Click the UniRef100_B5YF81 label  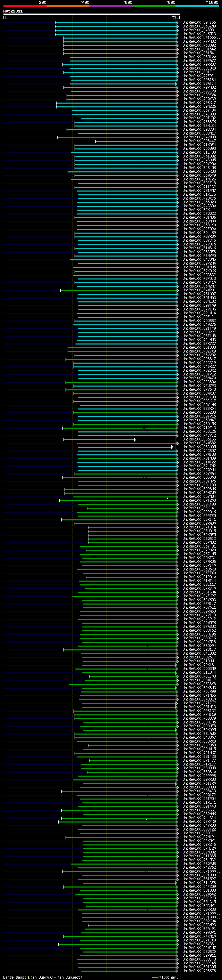tap(199, 546)
